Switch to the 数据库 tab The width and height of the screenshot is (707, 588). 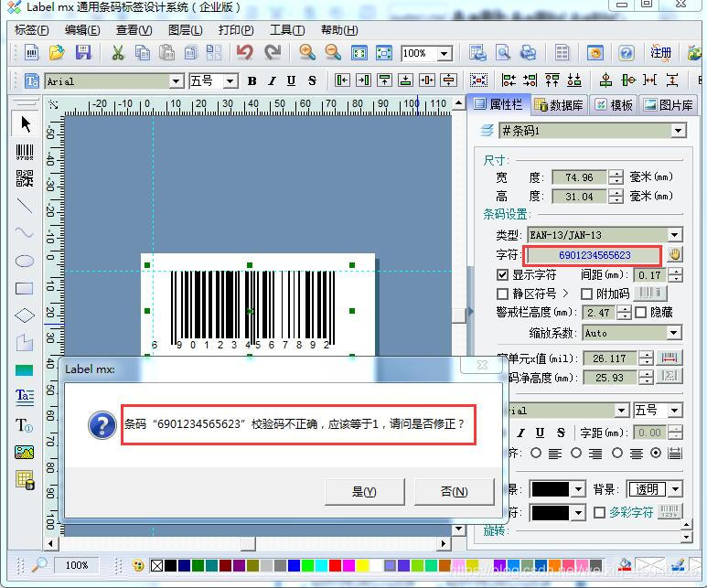click(559, 105)
